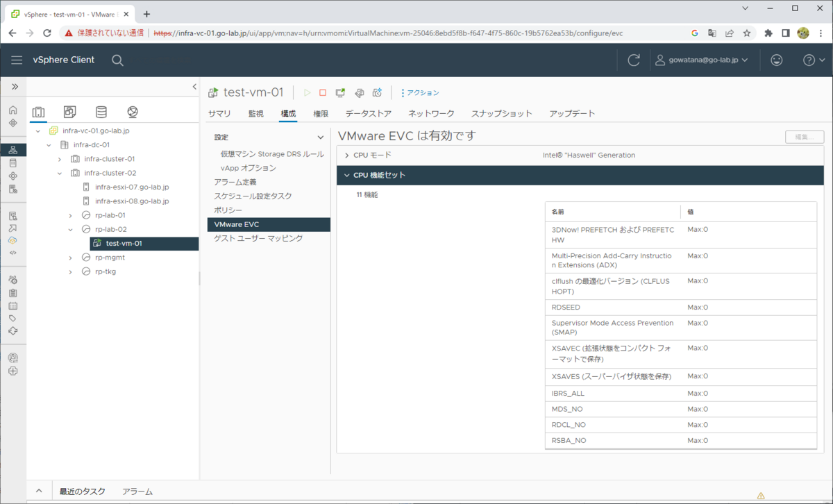
Task: Open スケジュール設定タスク in configure menu
Action: tap(253, 196)
